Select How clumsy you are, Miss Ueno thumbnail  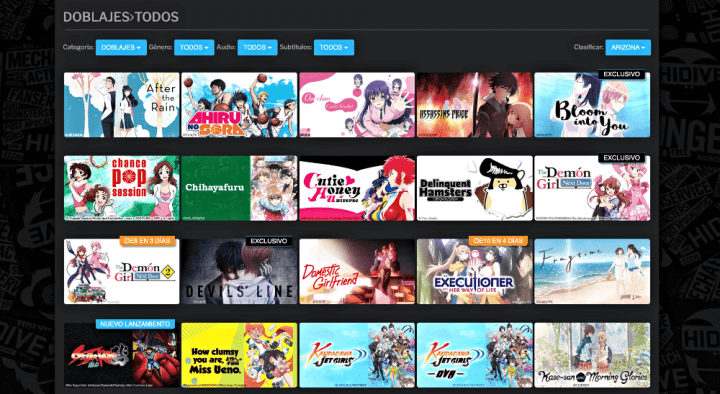click(x=239, y=355)
